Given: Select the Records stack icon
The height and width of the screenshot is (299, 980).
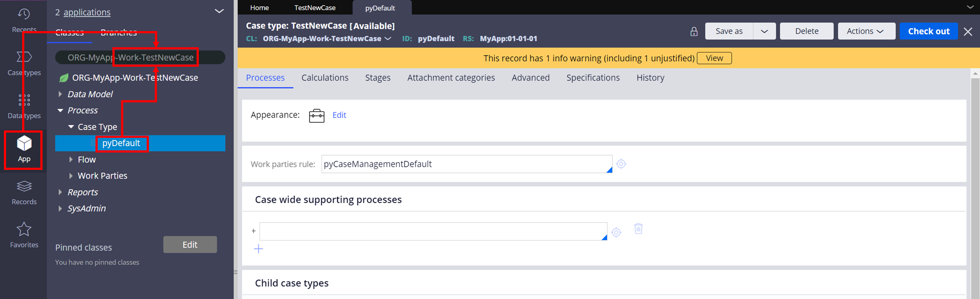Looking at the screenshot, I should [24, 186].
